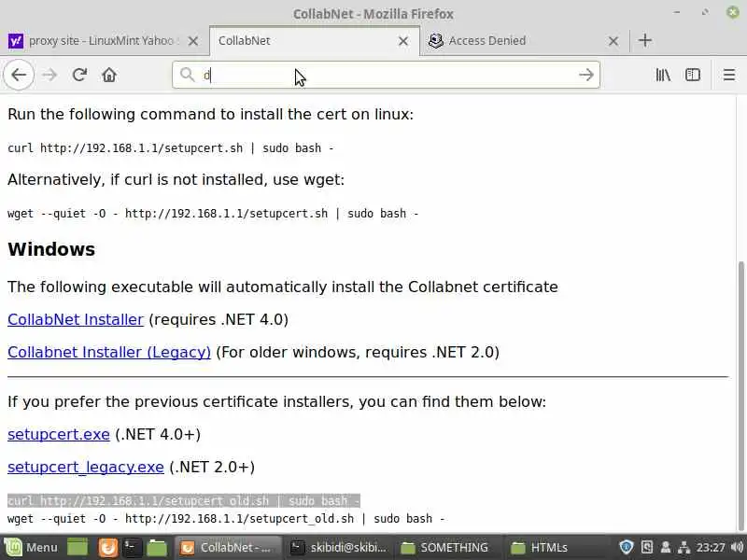The width and height of the screenshot is (747, 560).
Task: Click the wget --quiet setupcert.sh command
Action: (213, 214)
